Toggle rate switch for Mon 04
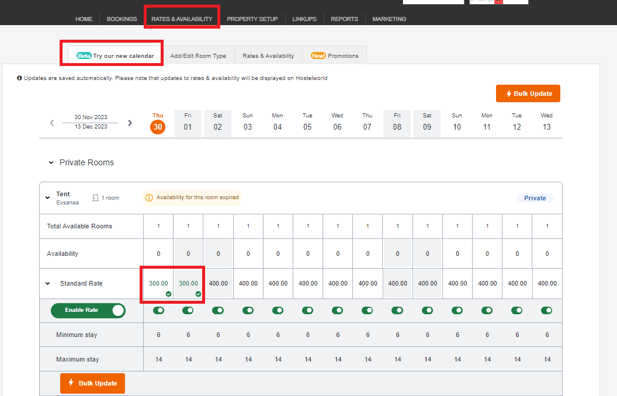The image size is (617, 396). pyautogui.click(x=278, y=311)
